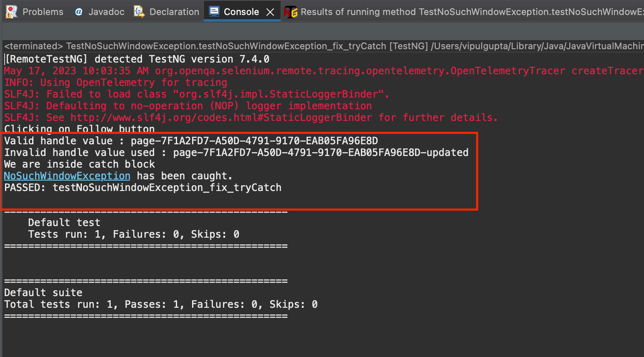
Task: Click the Valid handle value line
Action: 188,141
